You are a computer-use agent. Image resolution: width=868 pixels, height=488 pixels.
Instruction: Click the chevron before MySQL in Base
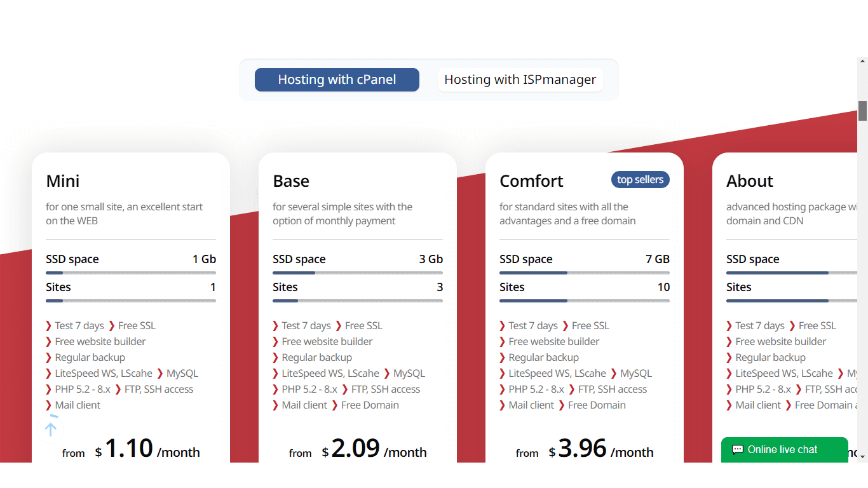tap(387, 374)
